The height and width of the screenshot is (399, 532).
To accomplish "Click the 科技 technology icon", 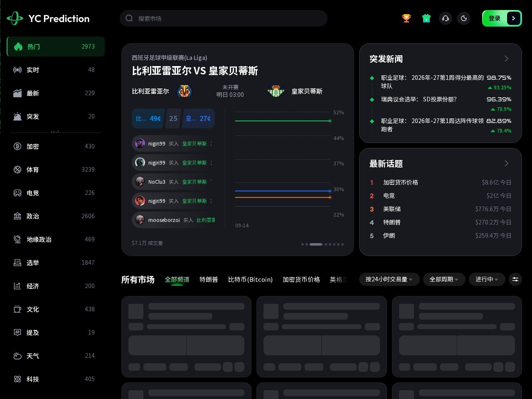I will 17,379.
